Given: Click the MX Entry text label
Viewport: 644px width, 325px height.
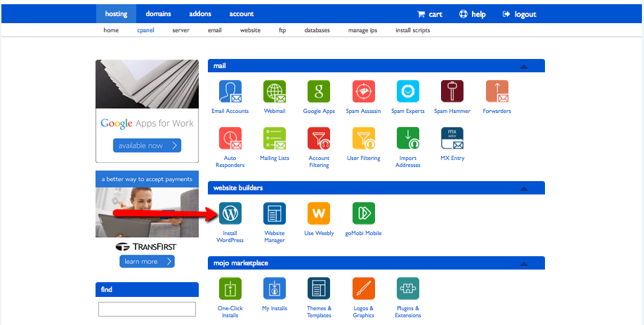Looking at the screenshot, I should (452, 158).
